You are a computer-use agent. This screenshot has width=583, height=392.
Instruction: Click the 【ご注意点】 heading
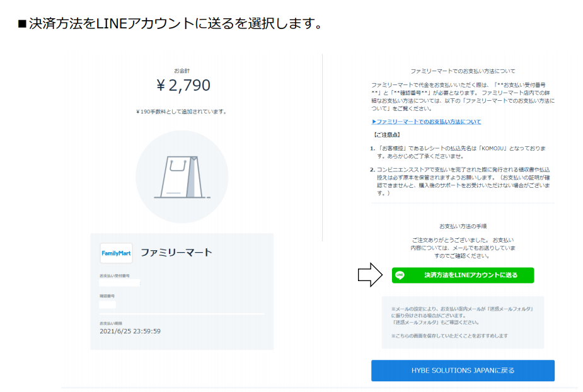[x=386, y=135]
